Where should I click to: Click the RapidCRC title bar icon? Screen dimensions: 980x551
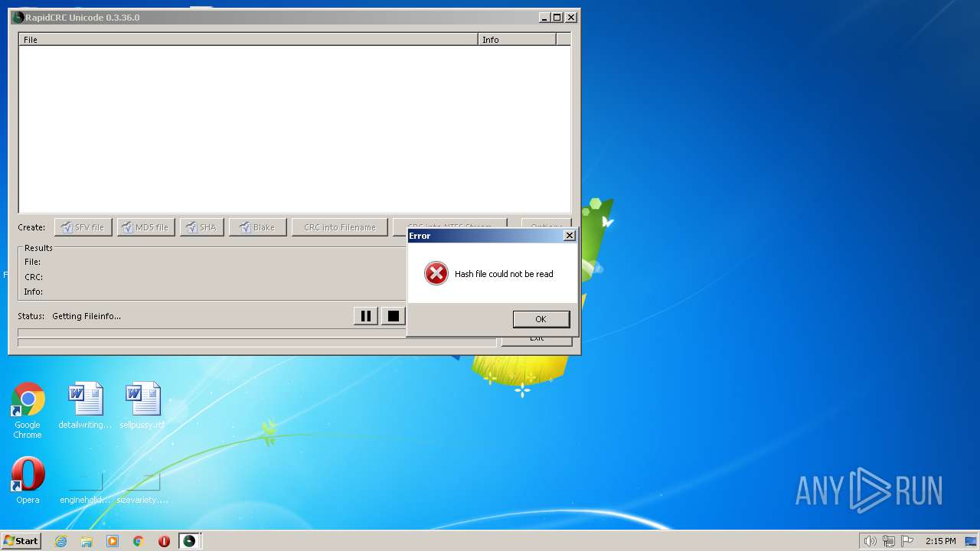[18, 18]
